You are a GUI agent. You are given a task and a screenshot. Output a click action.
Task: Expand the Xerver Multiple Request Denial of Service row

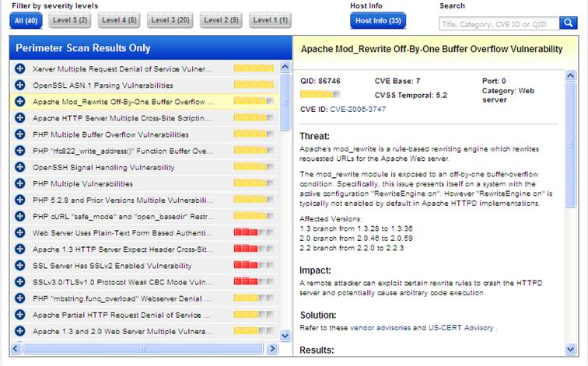click(20, 68)
